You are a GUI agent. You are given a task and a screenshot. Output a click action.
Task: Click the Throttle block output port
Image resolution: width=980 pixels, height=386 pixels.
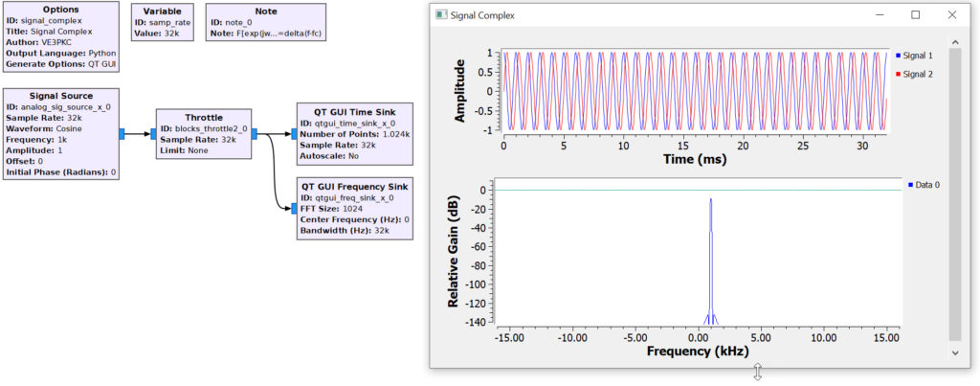point(255,133)
